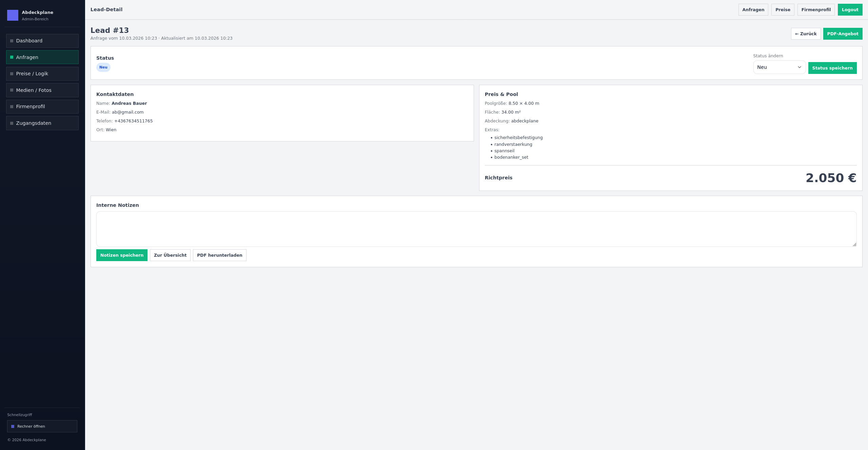Click the Rechner öffnen quick access

pyautogui.click(x=42, y=426)
